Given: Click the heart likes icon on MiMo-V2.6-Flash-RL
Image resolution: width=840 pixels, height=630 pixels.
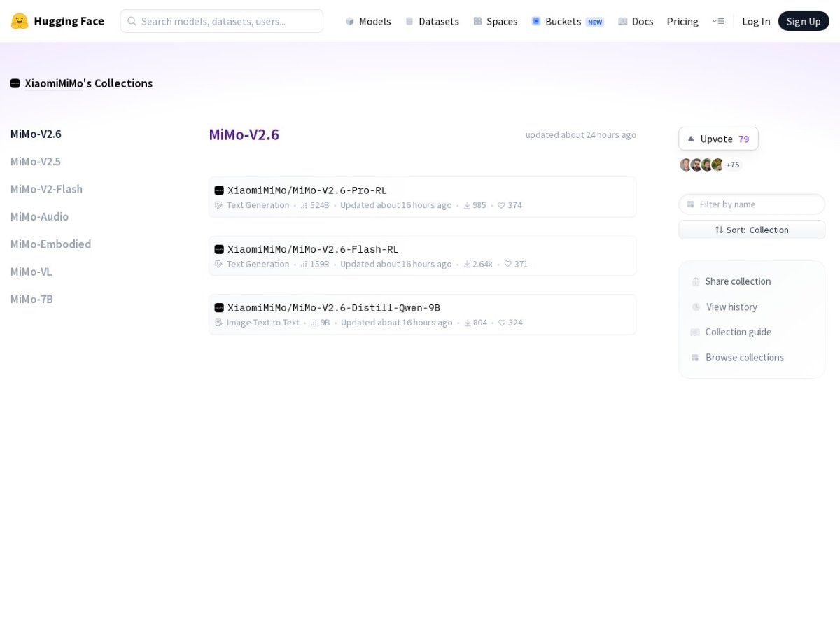Looking at the screenshot, I should (x=508, y=264).
